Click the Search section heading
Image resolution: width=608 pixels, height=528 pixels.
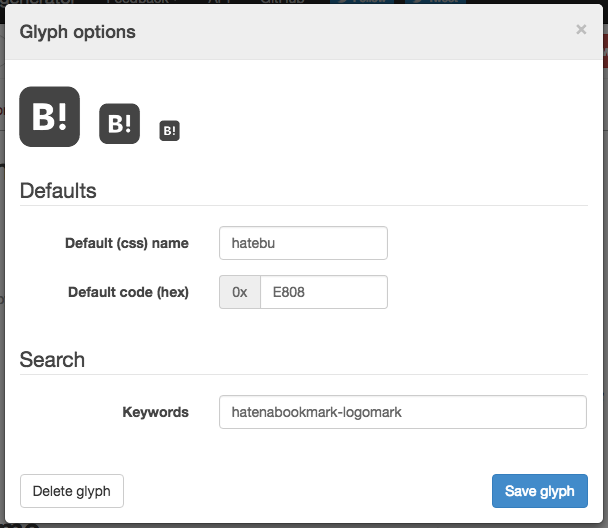(52, 359)
